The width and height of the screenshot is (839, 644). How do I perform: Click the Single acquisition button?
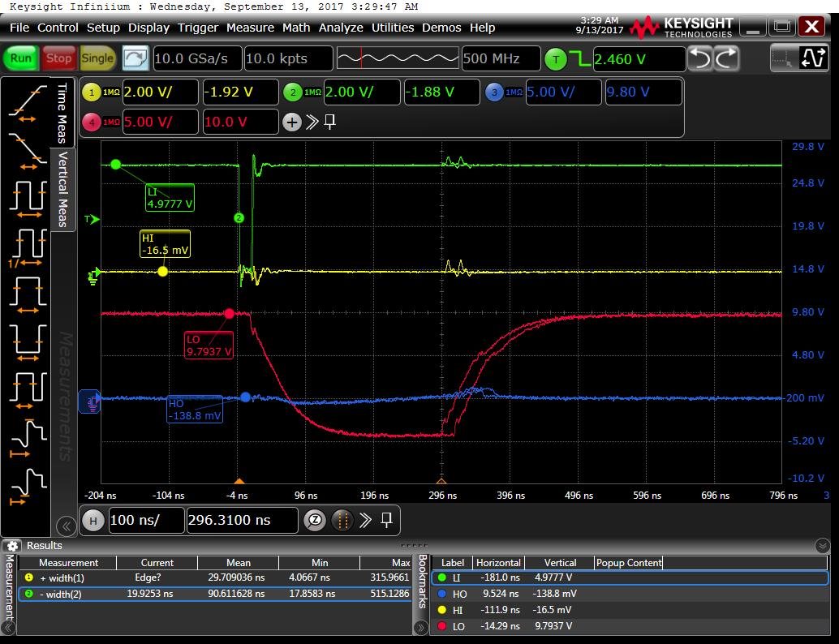[x=97, y=58]
